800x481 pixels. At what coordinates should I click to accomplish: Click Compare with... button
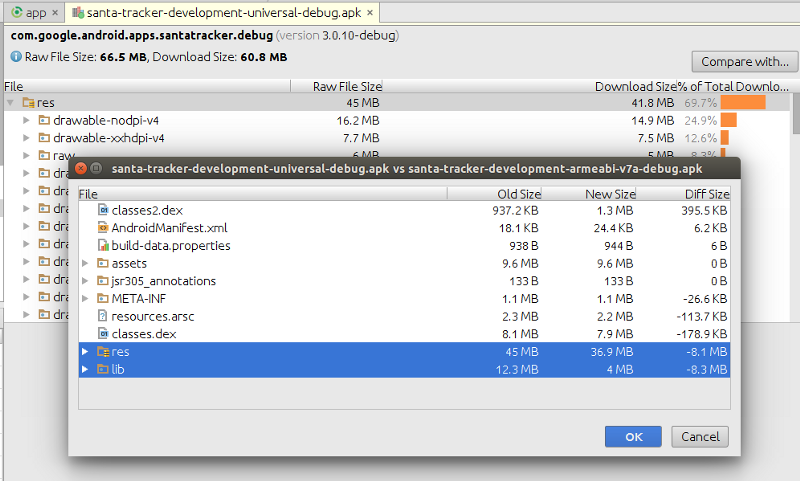coord(744,62)
